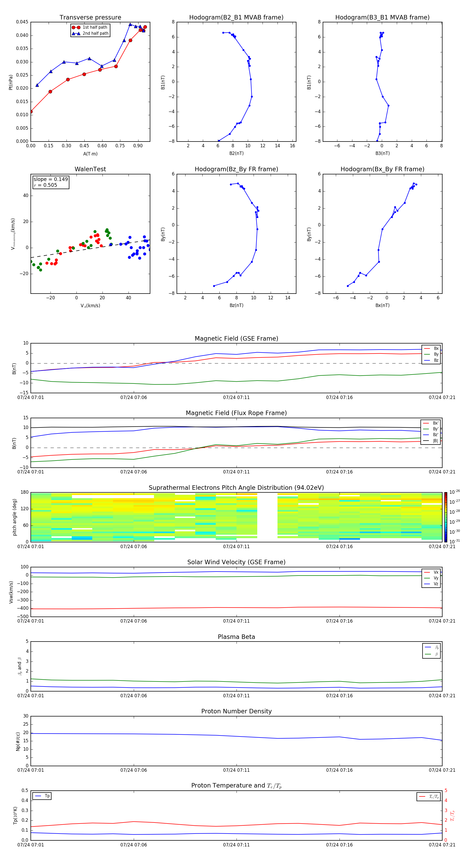Click the 'WalenTest' plot title

[x=90, y=169]
